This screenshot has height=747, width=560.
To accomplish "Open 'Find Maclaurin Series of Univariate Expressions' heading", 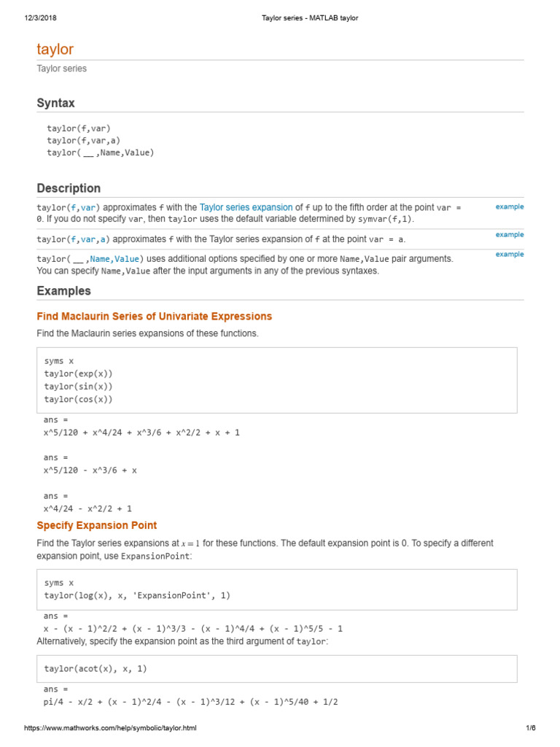I will [155, 317].
